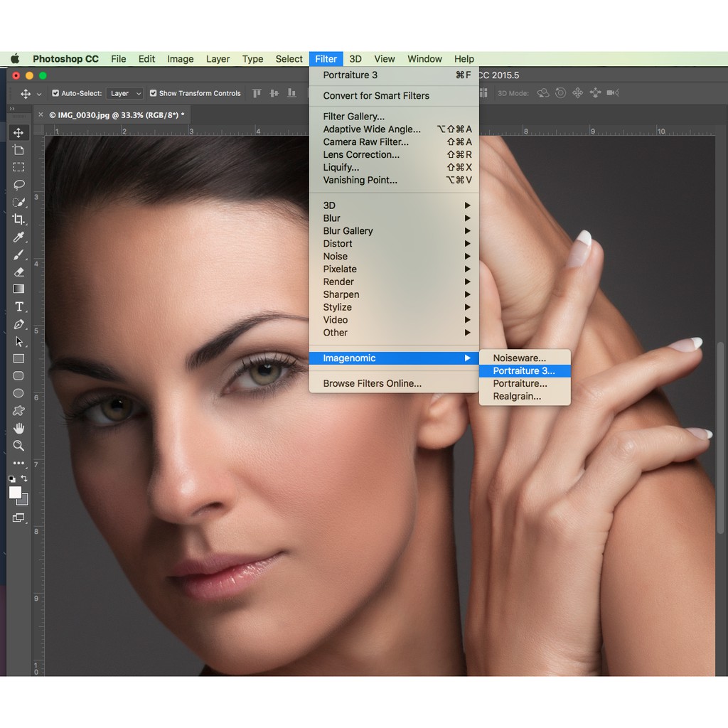
Task: Open Liquify... from the Filter menu
Action: pos(341,168)
